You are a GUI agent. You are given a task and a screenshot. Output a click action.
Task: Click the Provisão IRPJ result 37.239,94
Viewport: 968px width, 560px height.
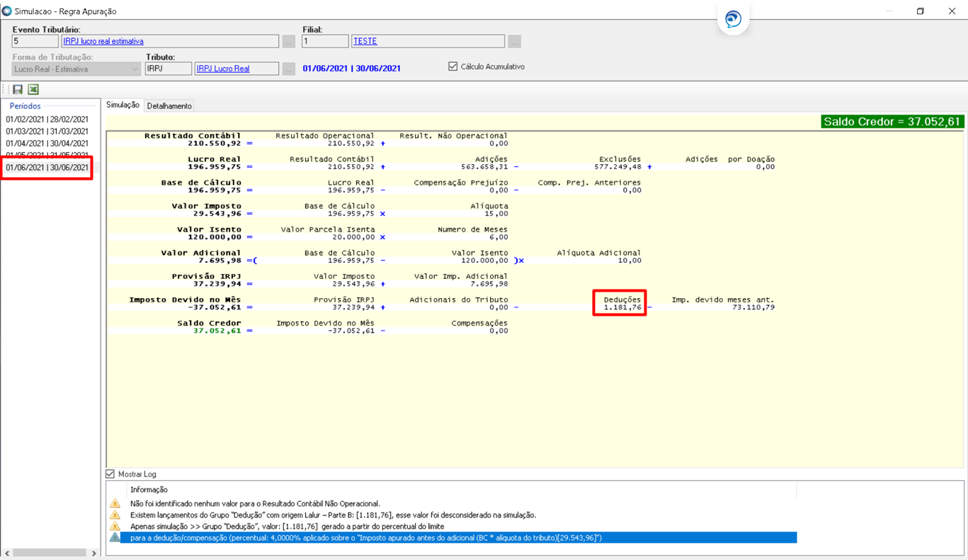tap(217, 284)
